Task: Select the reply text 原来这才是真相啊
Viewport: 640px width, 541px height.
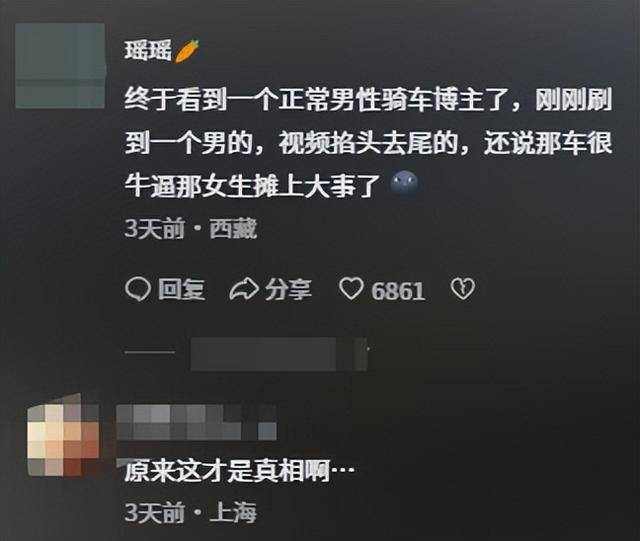Action: (227, 473)
